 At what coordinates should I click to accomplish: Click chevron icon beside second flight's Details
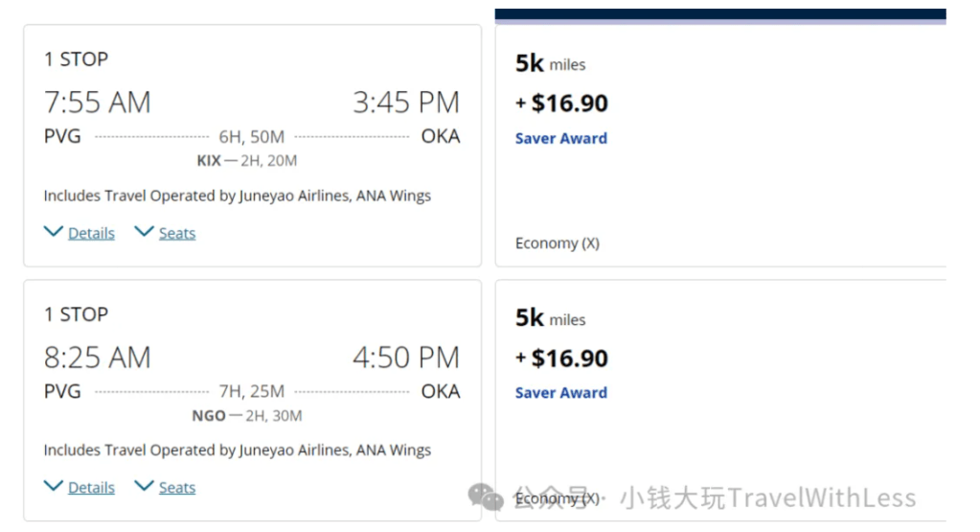[x=54, y=486]
